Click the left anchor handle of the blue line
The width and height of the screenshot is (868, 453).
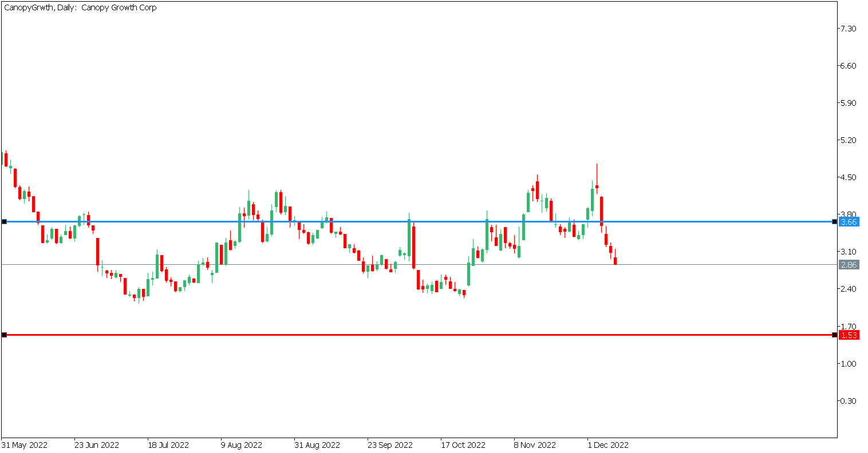point(4,221)
